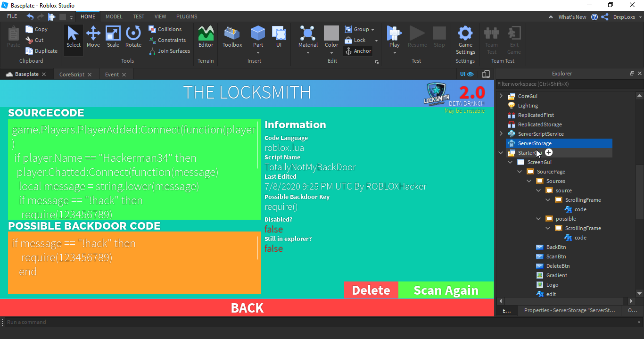Undock the Explorer panel
The height and width of the screenshot is (339, 644).
pyautogui.click(x=632, y=74)
